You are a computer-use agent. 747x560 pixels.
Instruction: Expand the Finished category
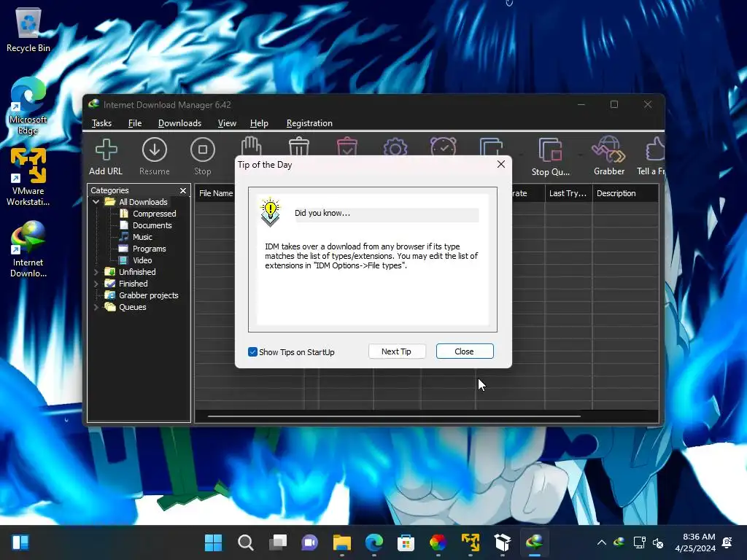[96, 284]
